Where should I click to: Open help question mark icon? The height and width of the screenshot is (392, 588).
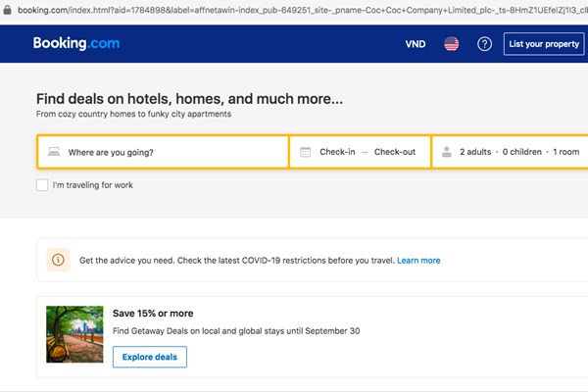pyautogui.click(x=484, y=44)
